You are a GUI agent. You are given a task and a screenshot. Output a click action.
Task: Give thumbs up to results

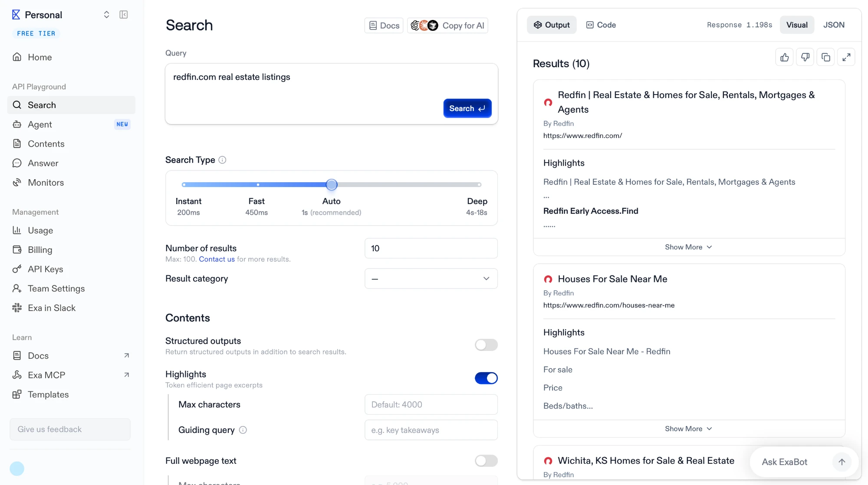point(784,57)
